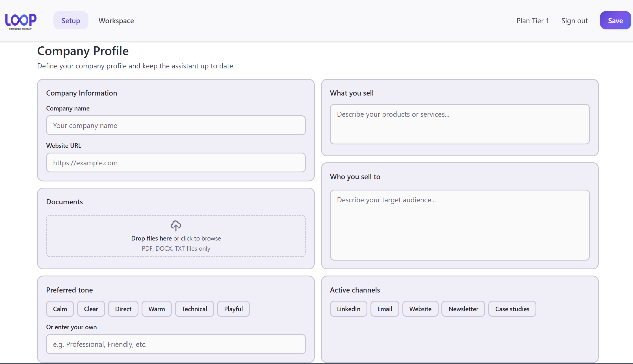
Task: Open the Setup section
Action: click(x=71, y=20)
